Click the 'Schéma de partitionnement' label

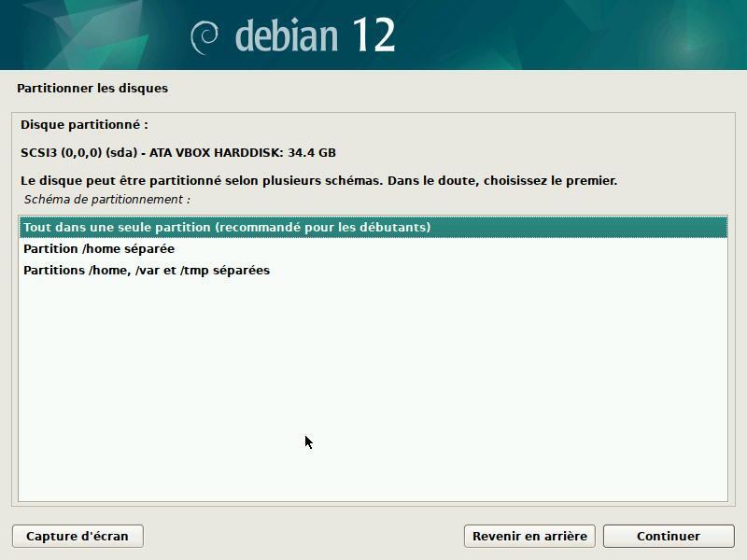tap(106, 198)
